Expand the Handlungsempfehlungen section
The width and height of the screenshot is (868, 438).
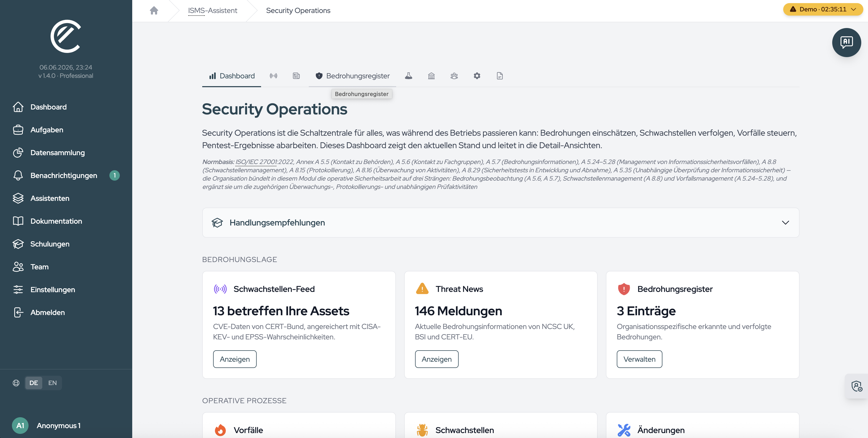500,223
